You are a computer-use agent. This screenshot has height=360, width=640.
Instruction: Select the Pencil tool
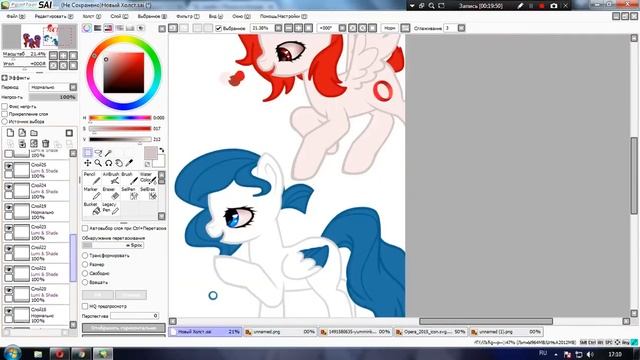[x=92, y=178]
